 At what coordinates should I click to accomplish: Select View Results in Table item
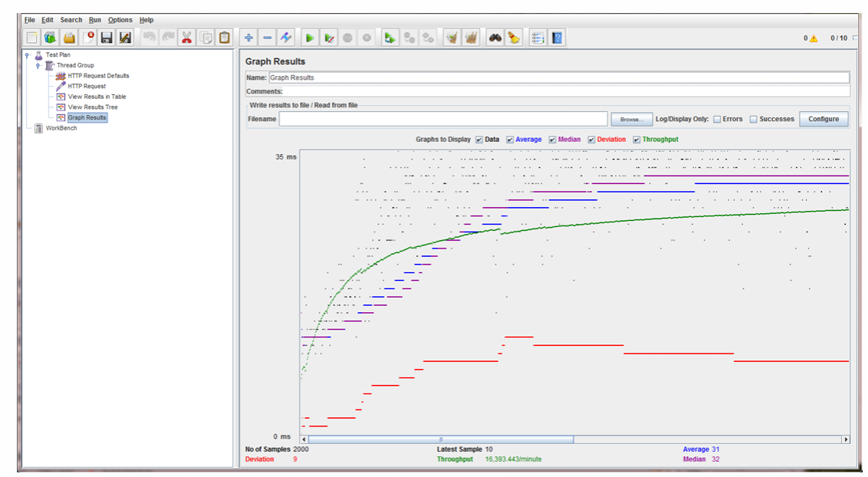pos(97,97)
